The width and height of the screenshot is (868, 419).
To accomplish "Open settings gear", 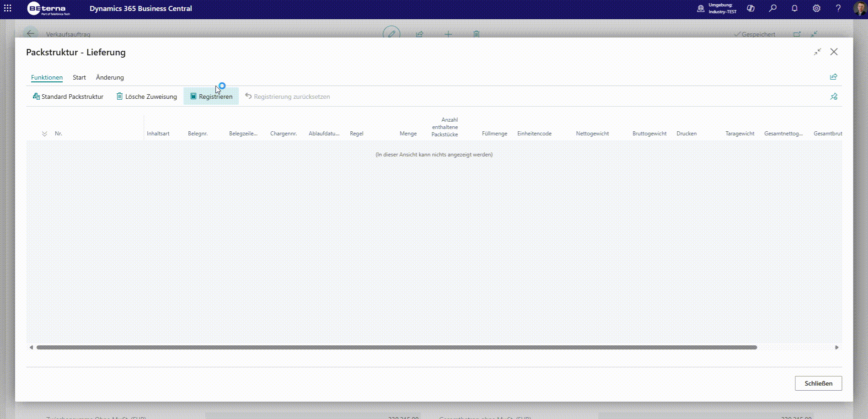I will click(816, 8).
